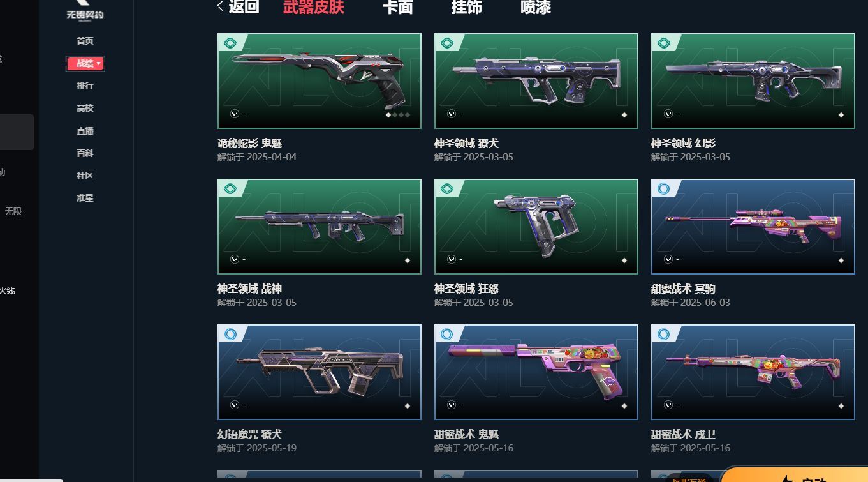Click the blue tier icon on 幻语魔咒 獠犬 card
Image resolution: width=868 pixels, height=482 pixels.
click(x=230, y=335)
